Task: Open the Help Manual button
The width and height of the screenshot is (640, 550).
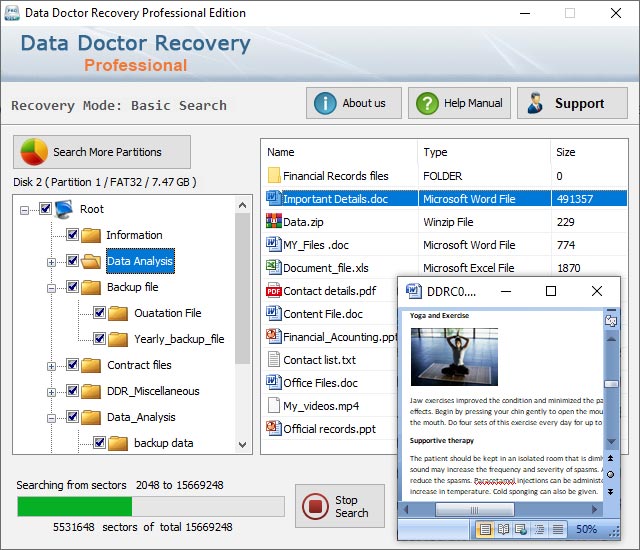Action: coord(459,103)
